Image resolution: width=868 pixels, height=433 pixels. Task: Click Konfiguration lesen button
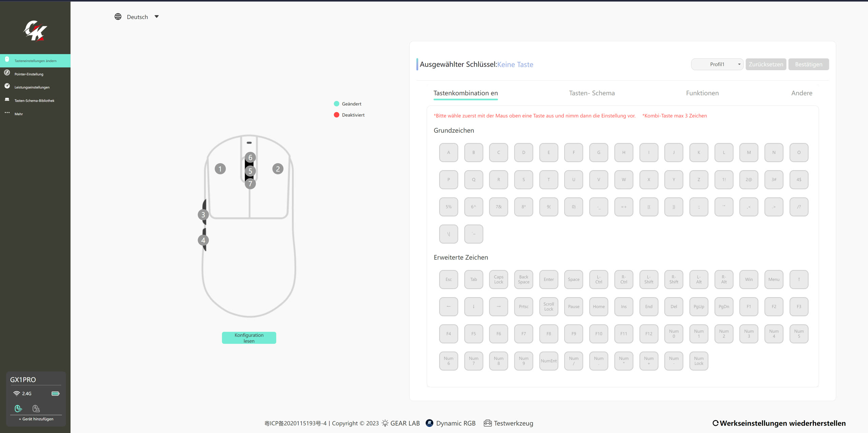[x=249, y=338]
